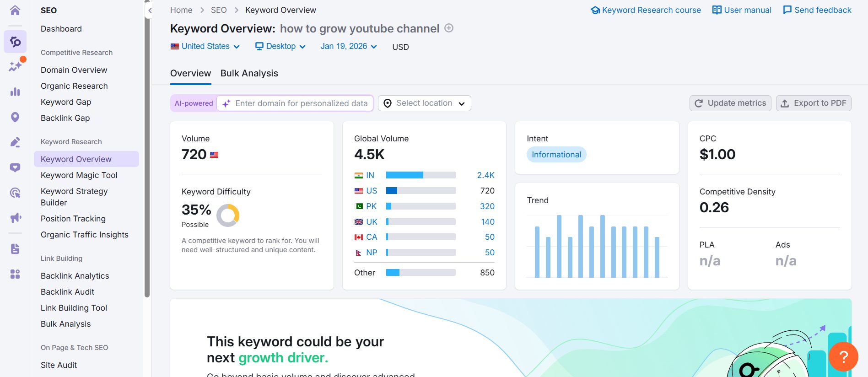This screenshot has height=377, width=868.
Task: Click the India flag in Global Volume
Action: 359,175
